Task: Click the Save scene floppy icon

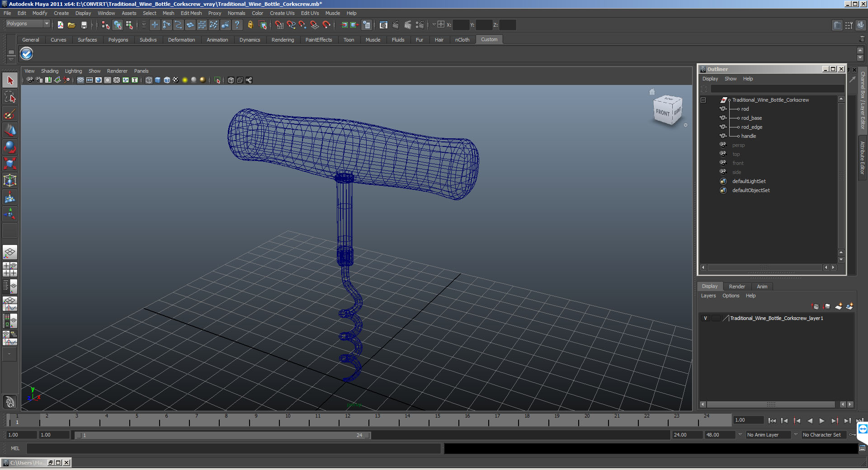Action: pyautogui.click(x=84, y=25)
